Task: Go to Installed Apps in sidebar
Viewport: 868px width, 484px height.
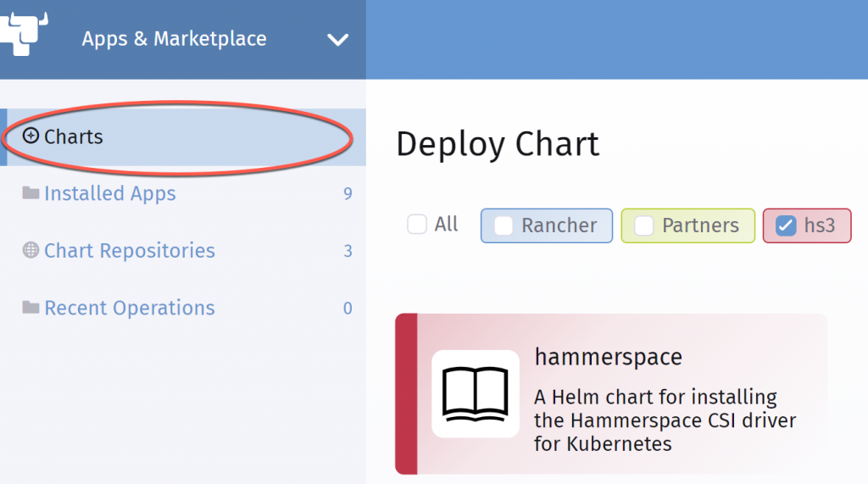Action: (110, 193)
